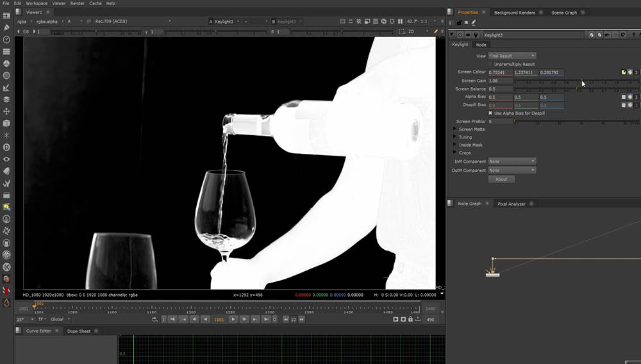Open the Time nodes clock icon

(6, 40)
